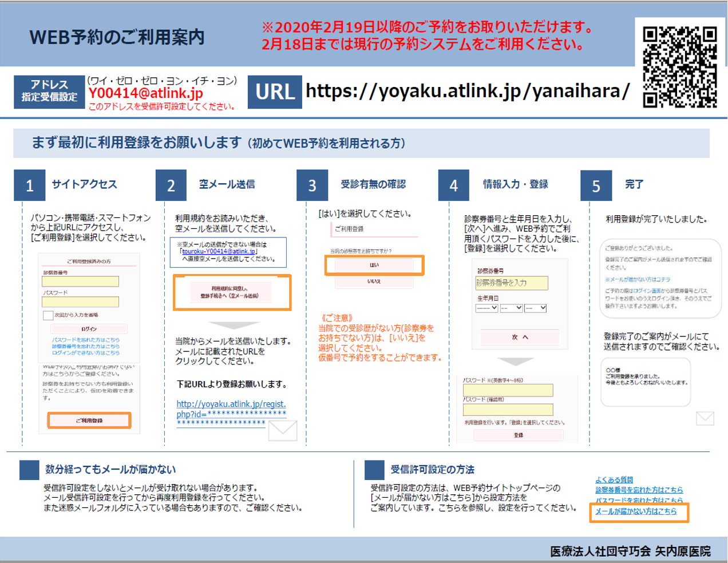Click the 診察券番号を入力 field in step 4
The width and height of the screenshot is (728, 563).
[511, 283]
